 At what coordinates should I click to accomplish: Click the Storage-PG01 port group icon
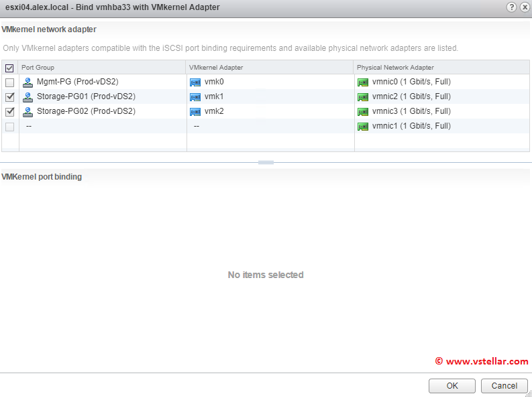tap(28, 97)
